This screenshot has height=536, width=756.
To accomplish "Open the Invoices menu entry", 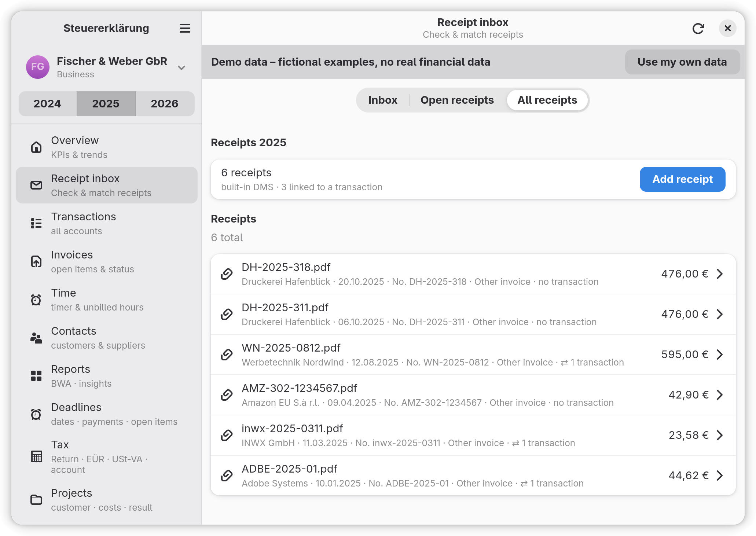I will pyautogui.click(x=107, y=261).
